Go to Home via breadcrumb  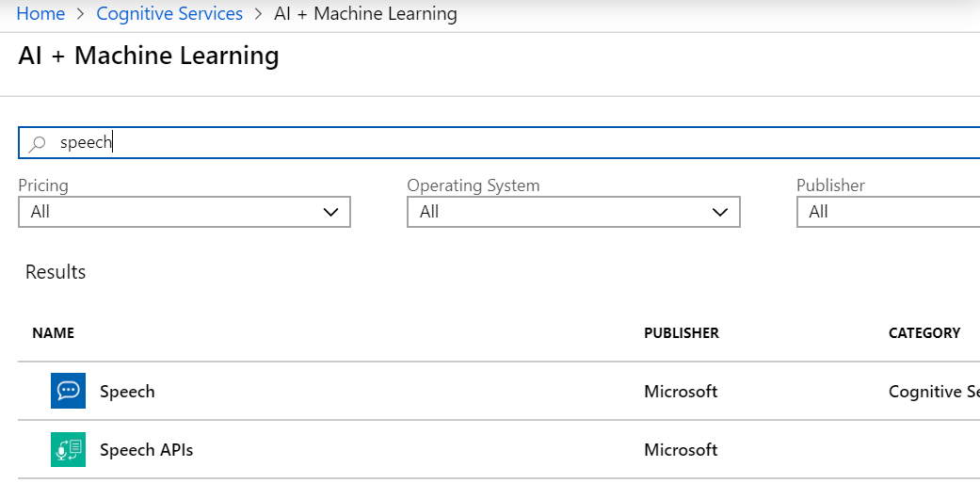point(40,14)
